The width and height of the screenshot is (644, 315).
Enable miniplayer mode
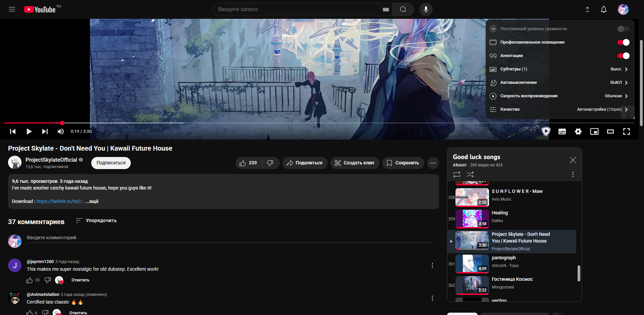pyautogui.click(x=594, y=132)
